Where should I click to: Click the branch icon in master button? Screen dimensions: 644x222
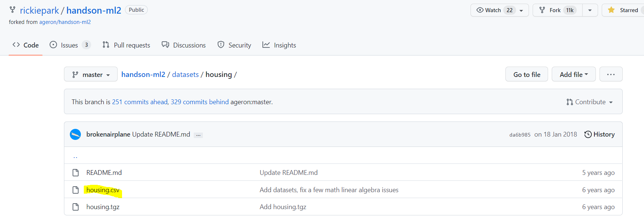pos(75,74)
